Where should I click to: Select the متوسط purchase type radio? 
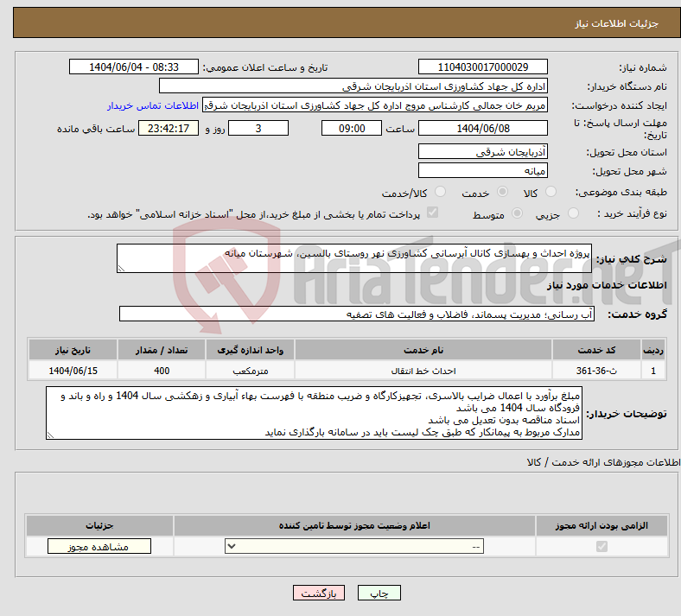click(x=517, y=213)
